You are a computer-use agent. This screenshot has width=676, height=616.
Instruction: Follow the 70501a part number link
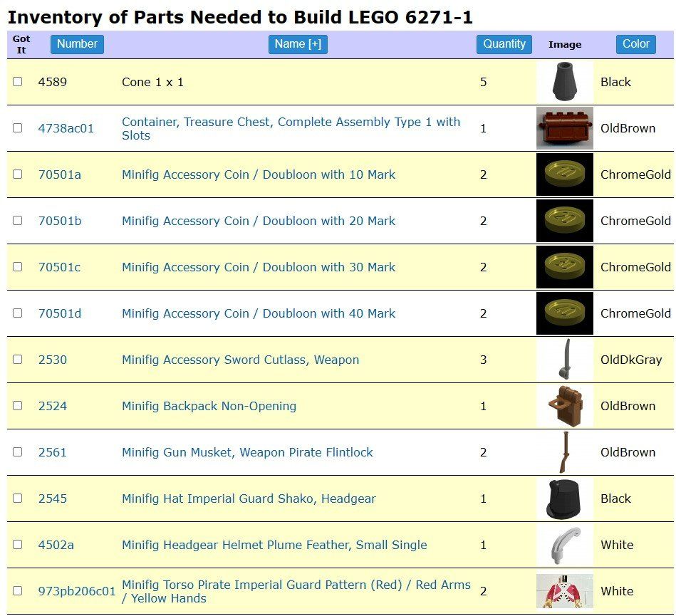click(x=60, y=174)
